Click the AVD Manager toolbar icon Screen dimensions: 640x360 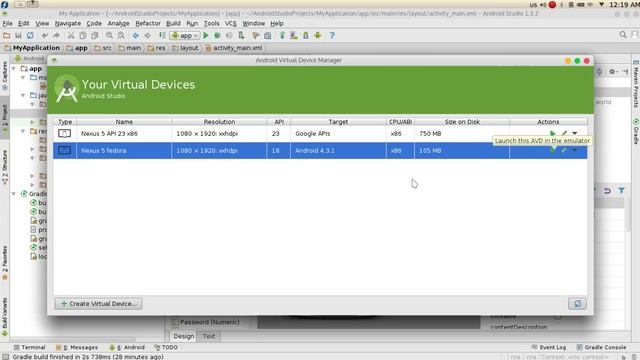[294, 36]
